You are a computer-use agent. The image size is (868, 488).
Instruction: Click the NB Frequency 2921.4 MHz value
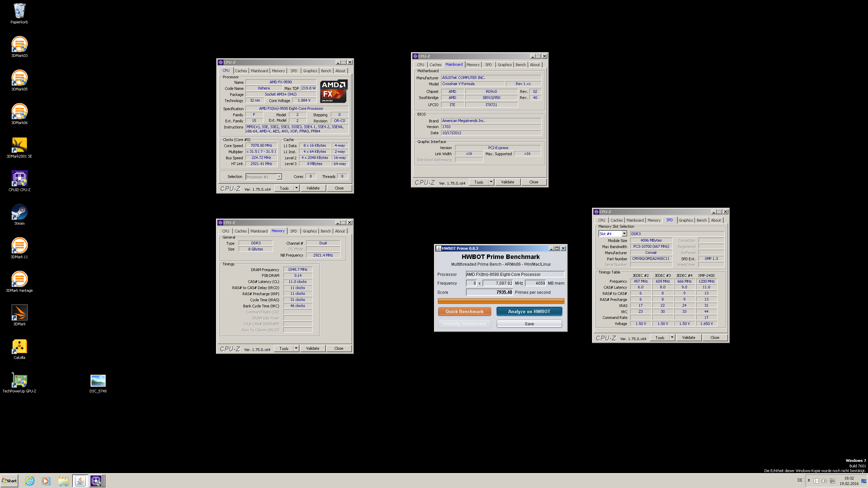pyautogui.click(x=323, y=255)
